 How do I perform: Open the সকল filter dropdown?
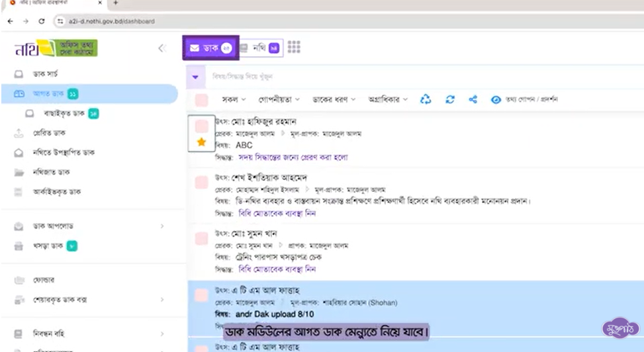coord(234,99)
